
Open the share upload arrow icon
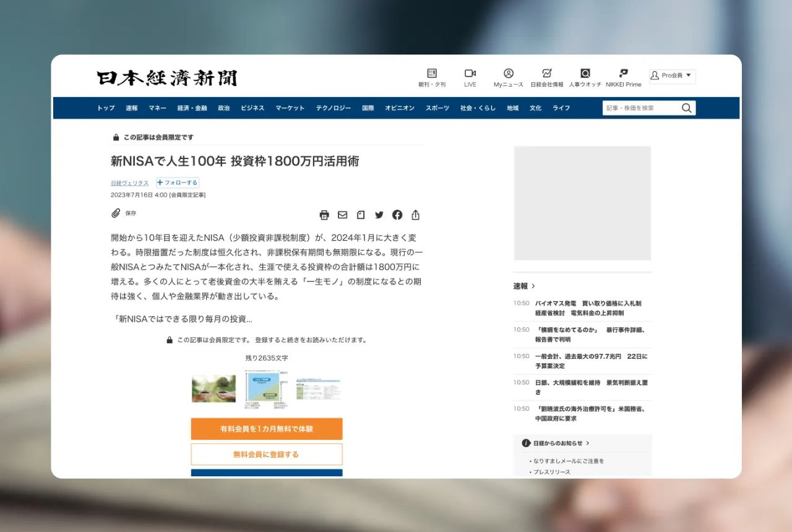tap(416, 215)
